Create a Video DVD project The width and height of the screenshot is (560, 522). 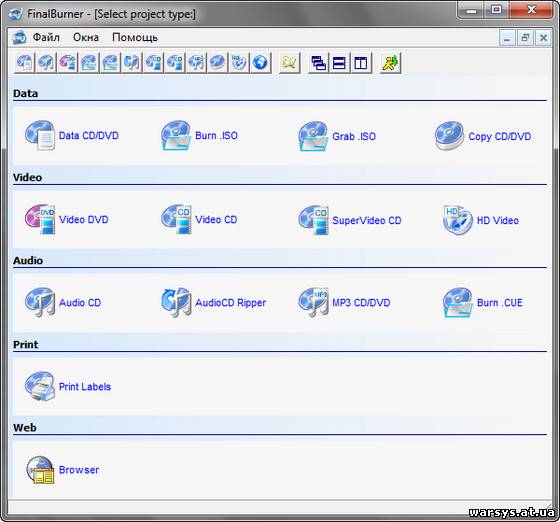point(67,219)
